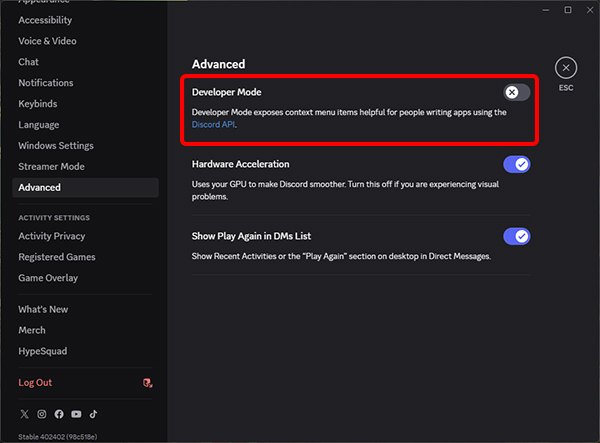
Task: Close settings with the ESC circle button
Action: [566, 68]
